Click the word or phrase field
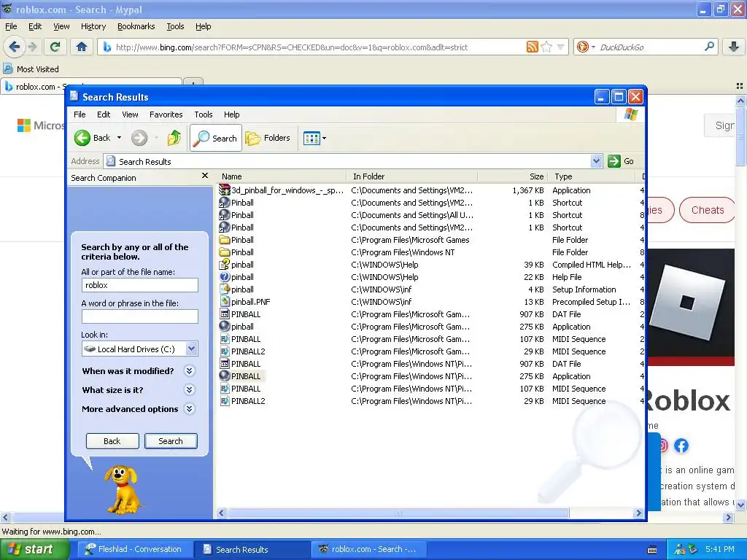 coord(139,316)
